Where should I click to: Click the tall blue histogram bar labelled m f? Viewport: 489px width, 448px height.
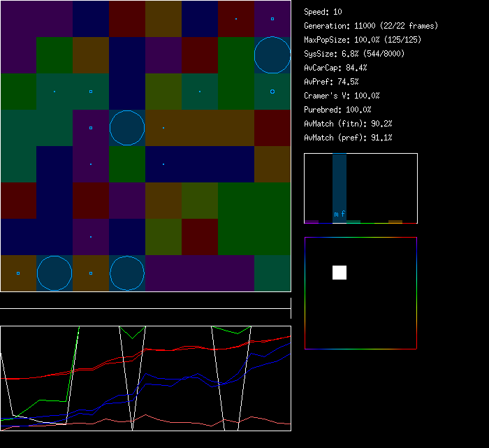pyautogui.click(x=340, y=187)
